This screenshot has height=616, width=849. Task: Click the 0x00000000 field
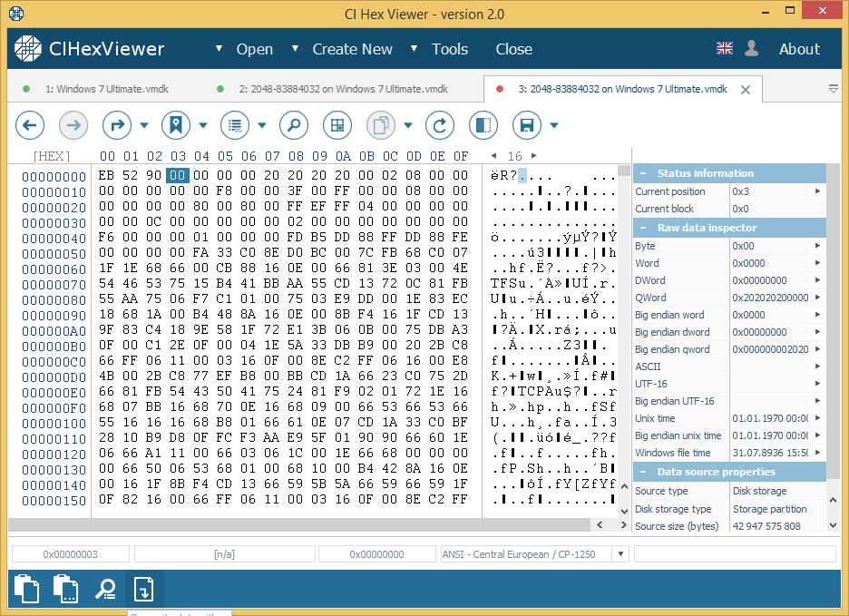point(376,554)
